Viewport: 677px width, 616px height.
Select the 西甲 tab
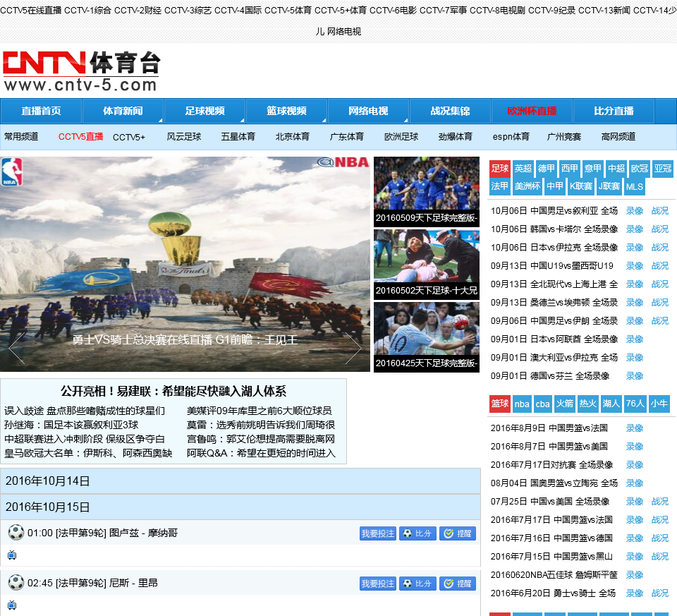(570, 169)
